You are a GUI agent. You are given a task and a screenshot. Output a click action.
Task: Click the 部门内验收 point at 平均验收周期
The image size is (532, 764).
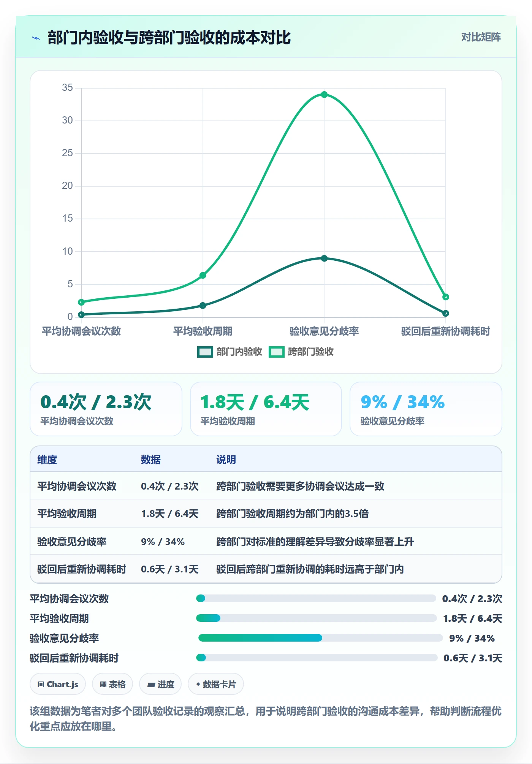203,306
